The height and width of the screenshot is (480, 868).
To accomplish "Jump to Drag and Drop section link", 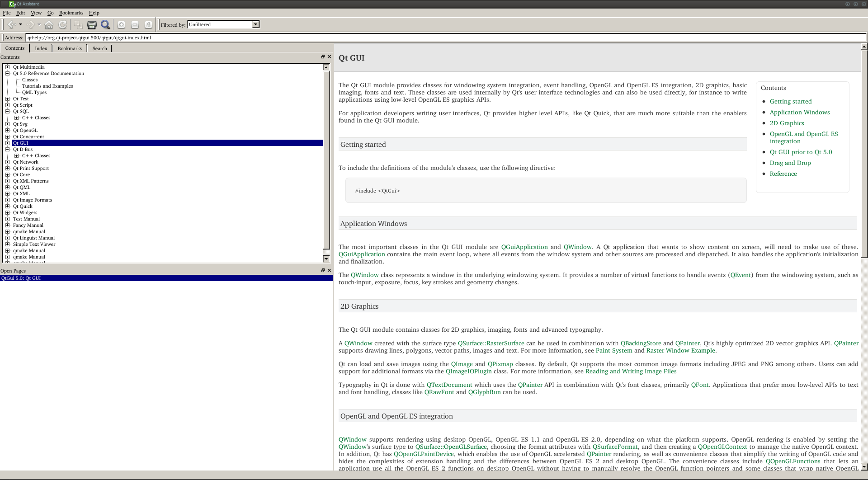I will point(790,163).
